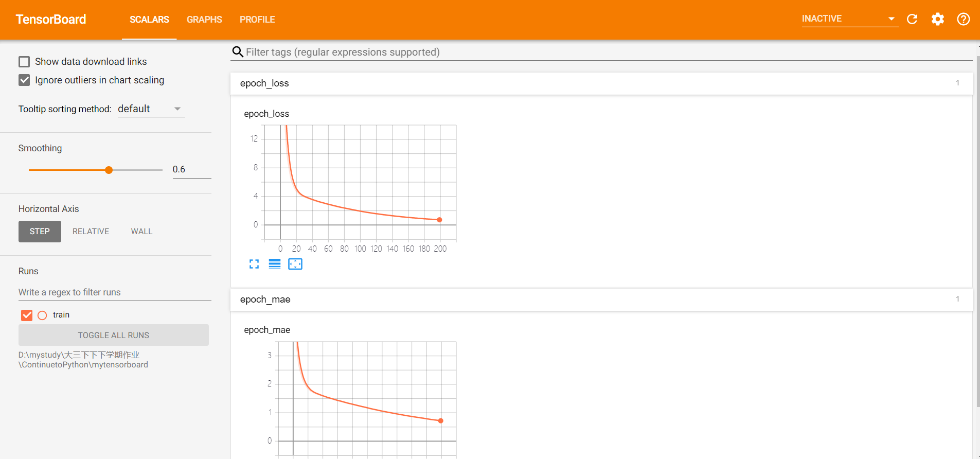Click the main panel vertical scrollbar

pos(978,232)
